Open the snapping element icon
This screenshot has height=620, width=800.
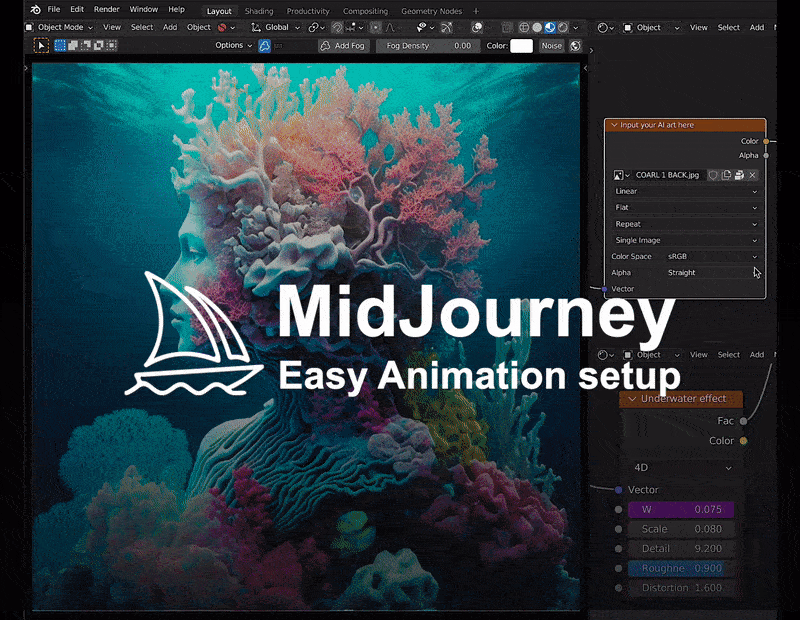click(354, 28)
